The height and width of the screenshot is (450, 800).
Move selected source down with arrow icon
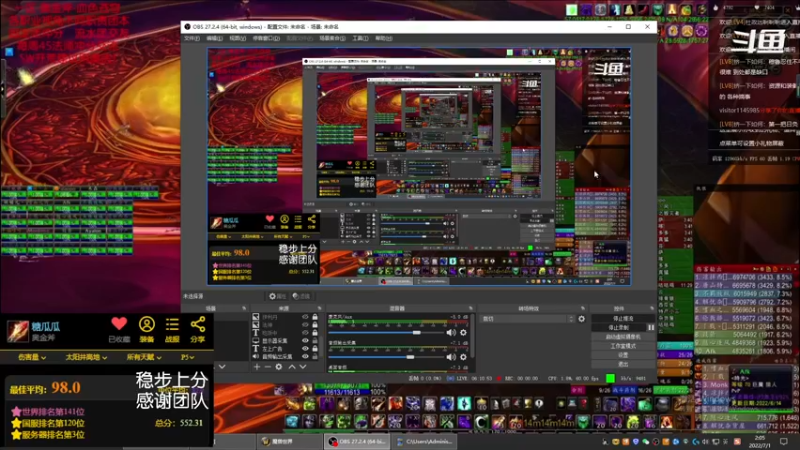(303, 366)
